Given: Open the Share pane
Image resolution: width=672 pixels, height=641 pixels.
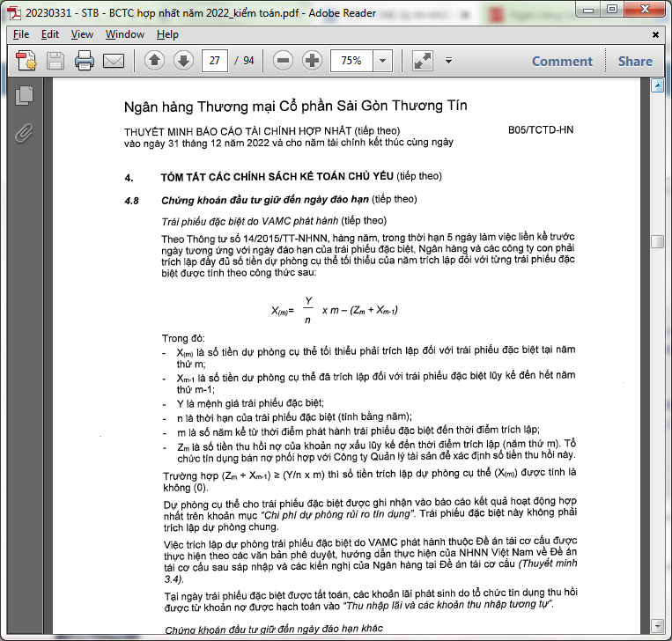Looking at the screenshot, I should tap(635, 62).
